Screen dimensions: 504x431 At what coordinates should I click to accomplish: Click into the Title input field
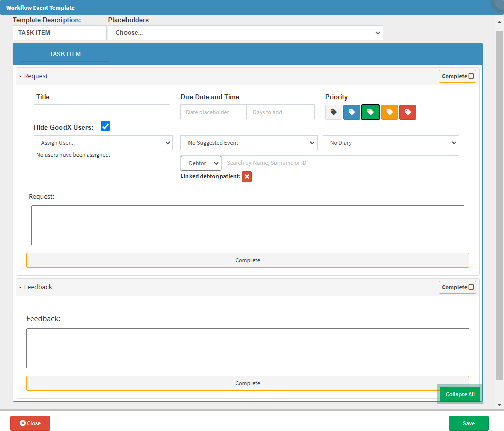coord(102,112)
